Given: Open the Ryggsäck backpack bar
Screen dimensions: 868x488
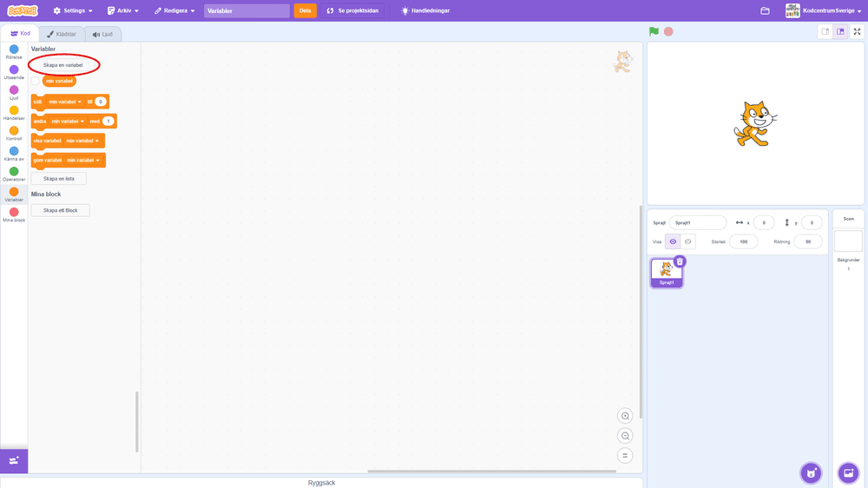Looking at the screenshot, I should 321,483.
